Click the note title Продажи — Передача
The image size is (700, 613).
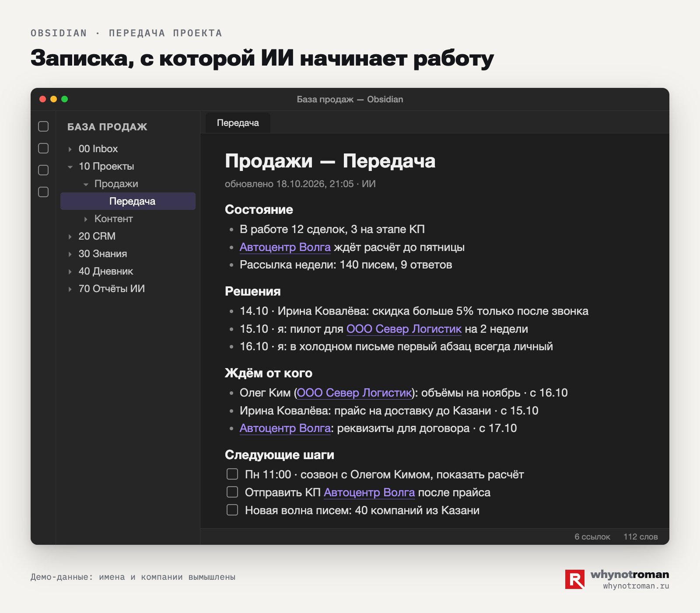tap(330, 160)
